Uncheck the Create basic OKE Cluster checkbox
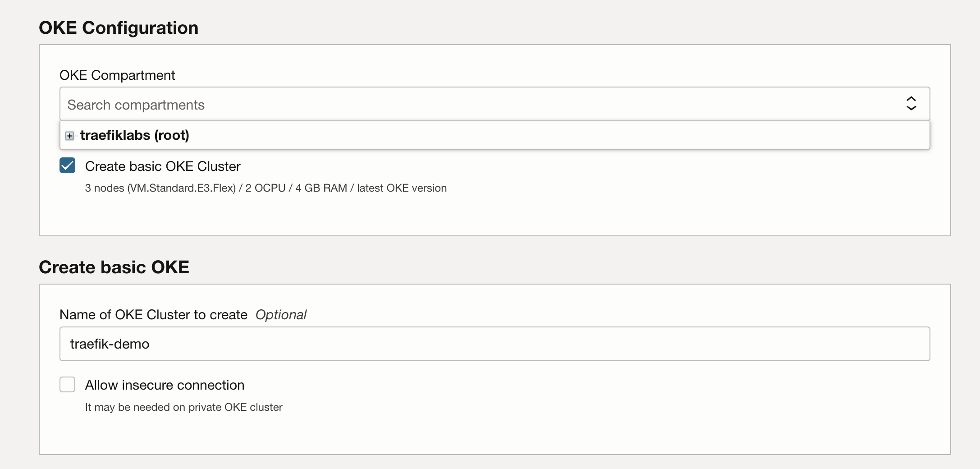980x469 pixels. 68,166
